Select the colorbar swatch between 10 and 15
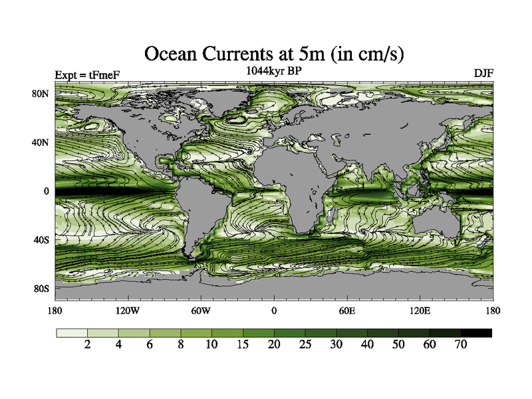The image size is (532, 399). click(227, 332)
